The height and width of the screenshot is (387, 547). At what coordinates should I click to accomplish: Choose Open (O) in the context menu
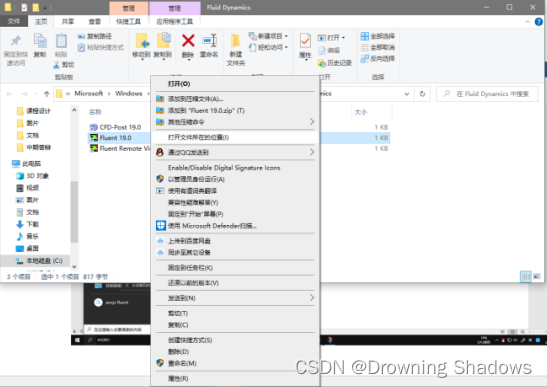pos(235,84)
